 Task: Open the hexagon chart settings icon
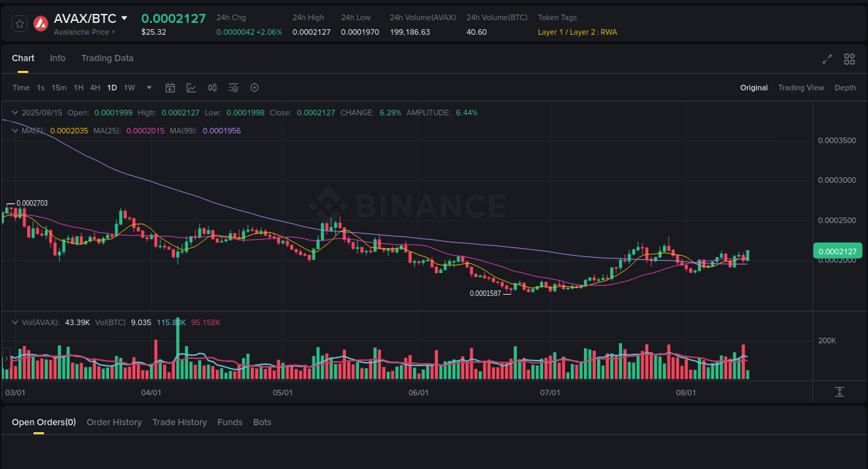pos(254,88)
